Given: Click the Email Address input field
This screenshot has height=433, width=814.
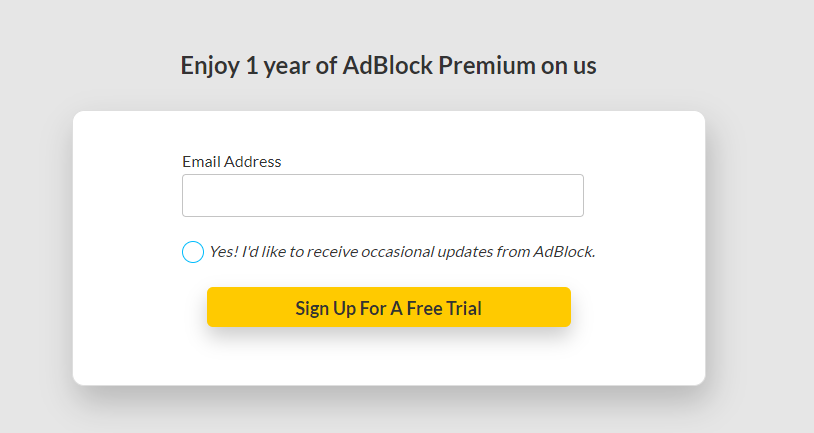Looking at the screenshot, I should (x=382, y=196).
